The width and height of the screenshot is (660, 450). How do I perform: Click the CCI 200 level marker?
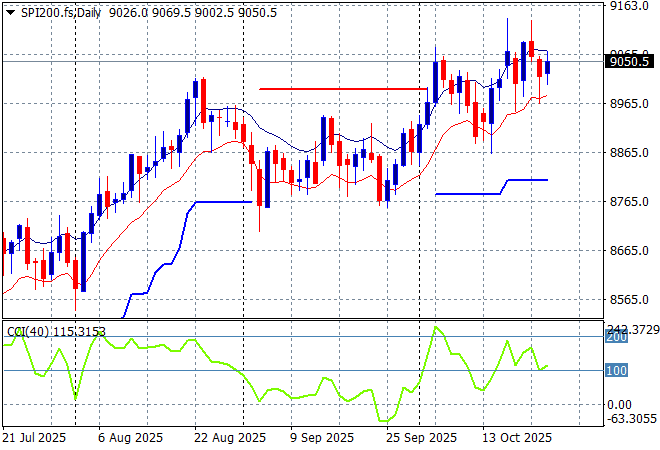coord(617,337)
